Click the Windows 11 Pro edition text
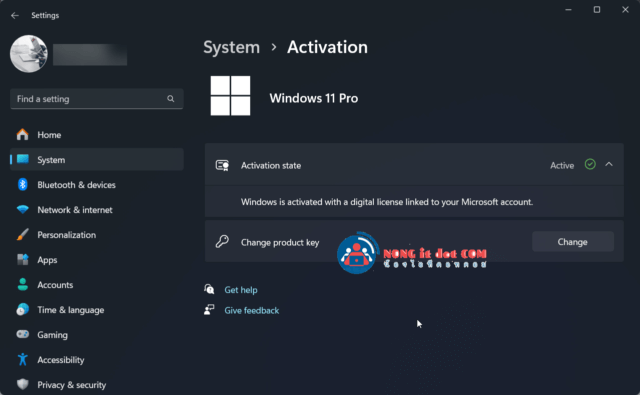Image resolution: width=640 pixels, height=395 pixels. click(313, 98)
